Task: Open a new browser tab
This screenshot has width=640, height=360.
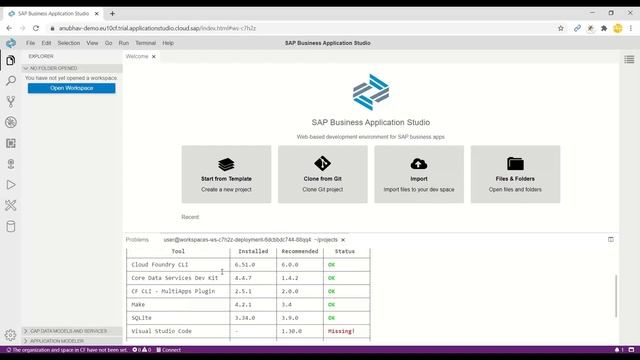Action: tap(112, 13)
